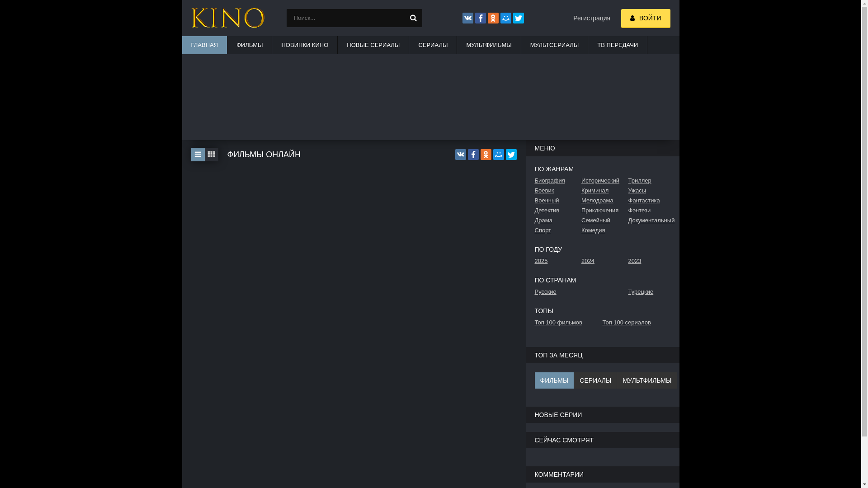Open ТВ ПЕРЕДАЧИ navigation item
The image size is (868, 488).
point(617,45)
